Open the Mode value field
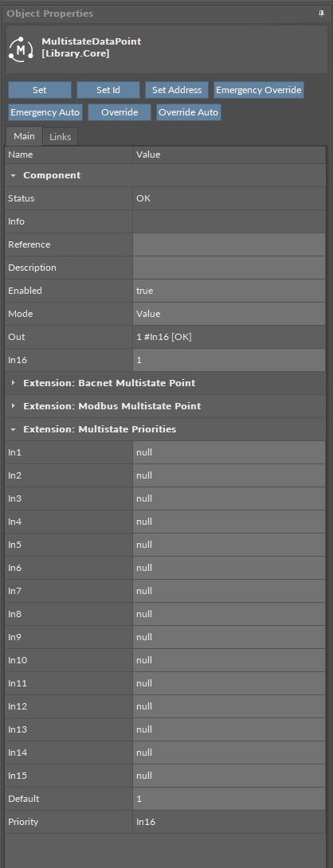333x868 pixels. coord(229,314)
